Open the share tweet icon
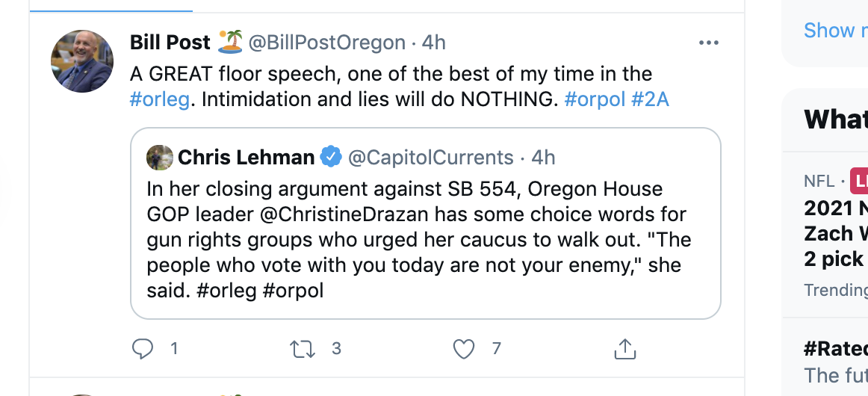The image size is (868, 396). point(624,348)
